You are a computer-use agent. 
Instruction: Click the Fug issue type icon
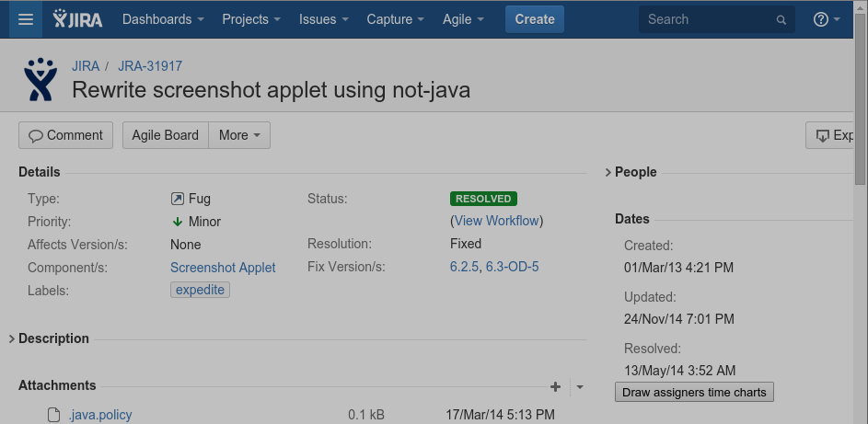tap(177, 199)
